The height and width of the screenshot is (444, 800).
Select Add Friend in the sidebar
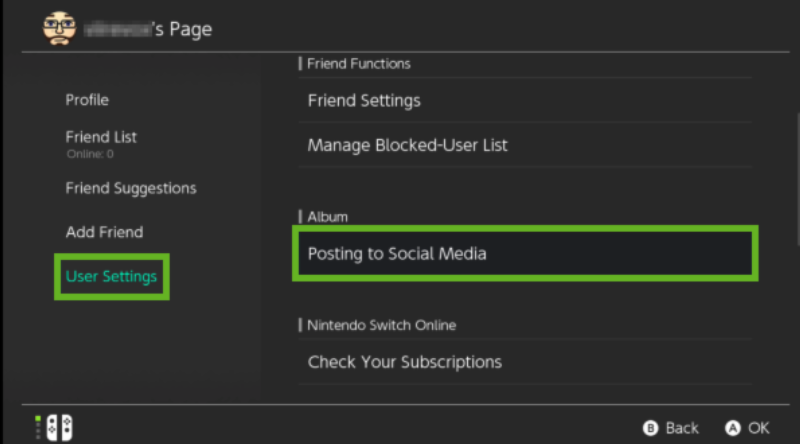105,232
